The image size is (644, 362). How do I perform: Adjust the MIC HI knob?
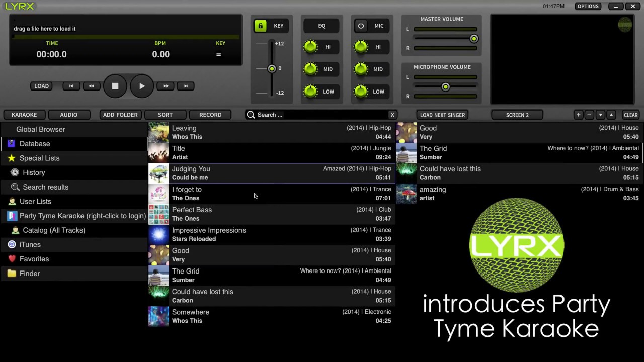coord(361,47)
